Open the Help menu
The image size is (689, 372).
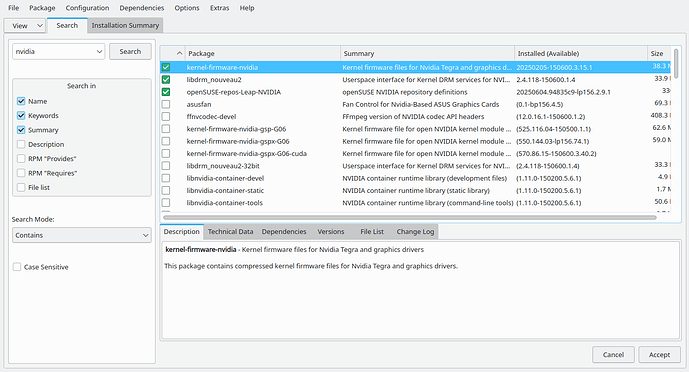(247, 8)
